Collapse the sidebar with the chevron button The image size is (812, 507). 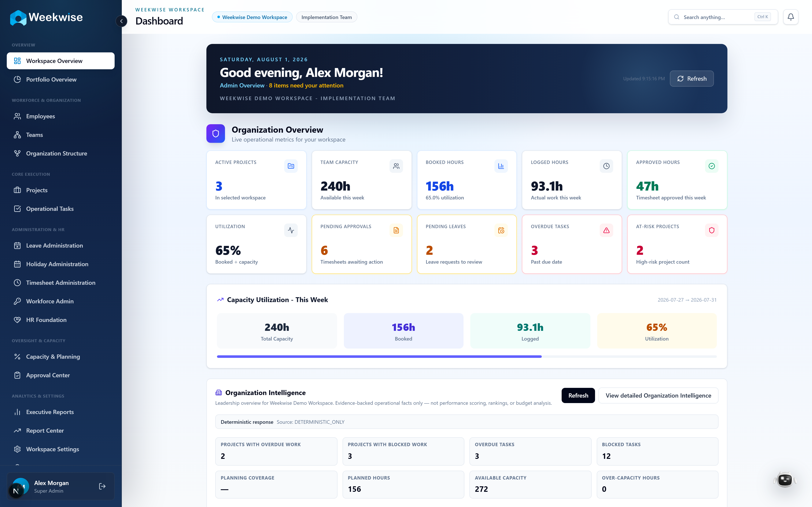(x=121, y=21)
